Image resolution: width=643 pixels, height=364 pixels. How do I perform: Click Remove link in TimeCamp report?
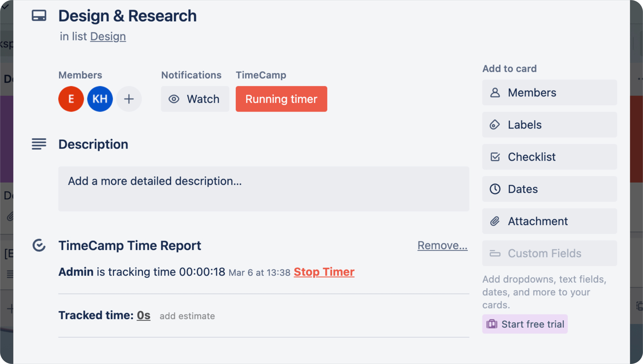click(442, 245)
